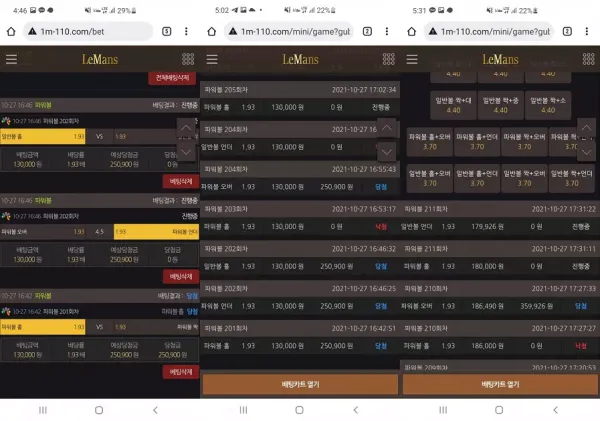Open the browser three-dot menu on the right phone
This screenshot has height=421, width=600.
[587, 31]
